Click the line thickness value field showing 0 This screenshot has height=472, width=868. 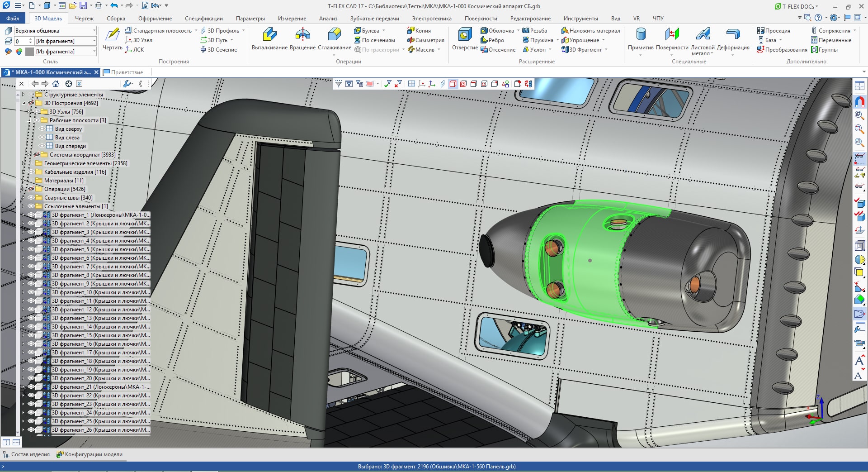pyautogui.click(x=21, y=41)
